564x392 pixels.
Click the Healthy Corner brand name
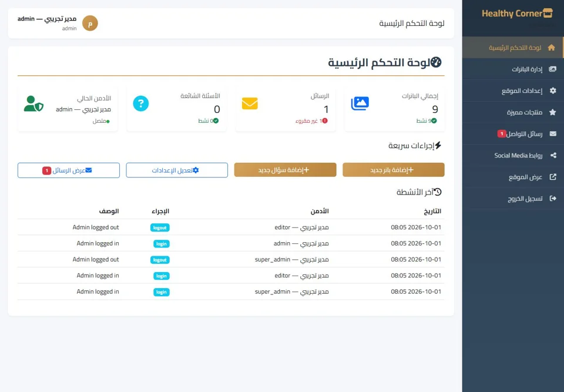click(x=512, y=14)
